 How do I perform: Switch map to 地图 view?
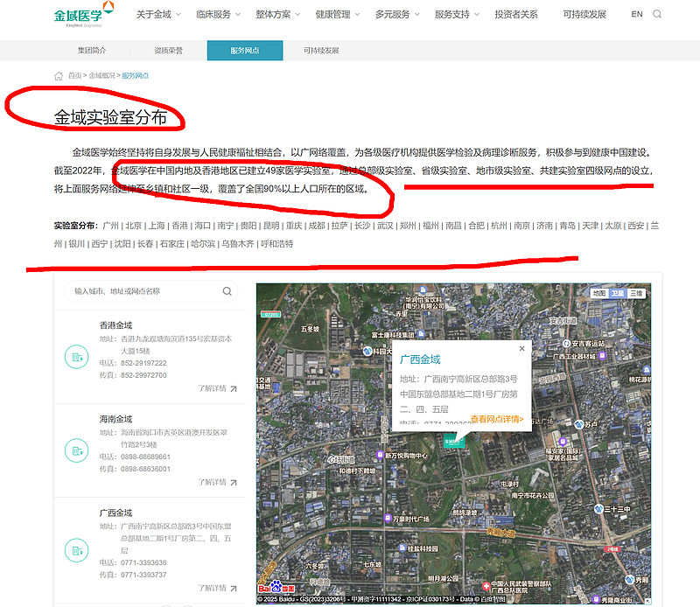pyautogui.click(x=601, y=292)
